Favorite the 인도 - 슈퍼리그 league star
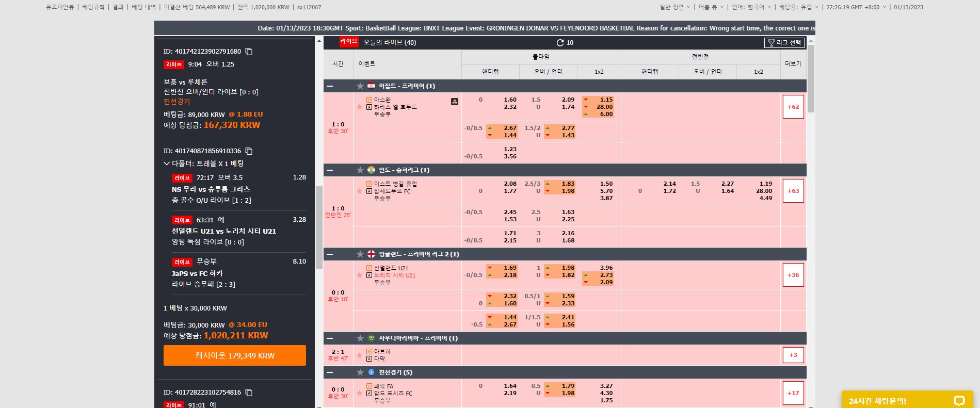The image size is (980, 408). click(x=360, y=170)
